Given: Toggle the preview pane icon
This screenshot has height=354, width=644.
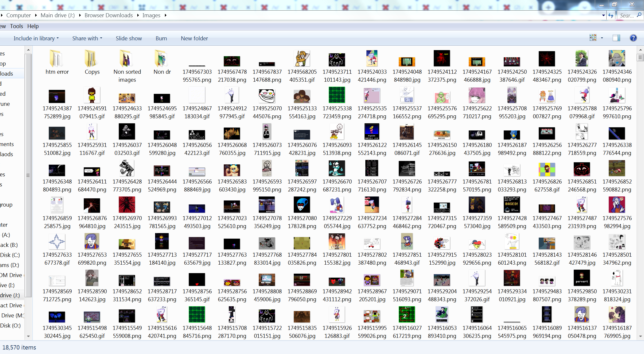Looking at the screenshot, I should pos(616,38).
